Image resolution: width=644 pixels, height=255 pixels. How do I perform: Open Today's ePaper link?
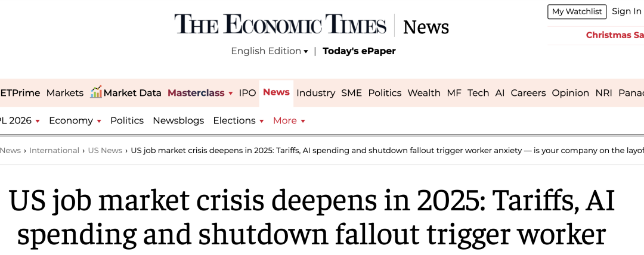click(x=359, y=51)
